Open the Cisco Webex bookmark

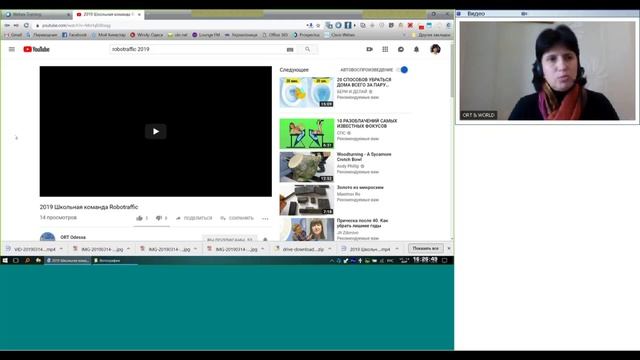(x=340, y=35)
